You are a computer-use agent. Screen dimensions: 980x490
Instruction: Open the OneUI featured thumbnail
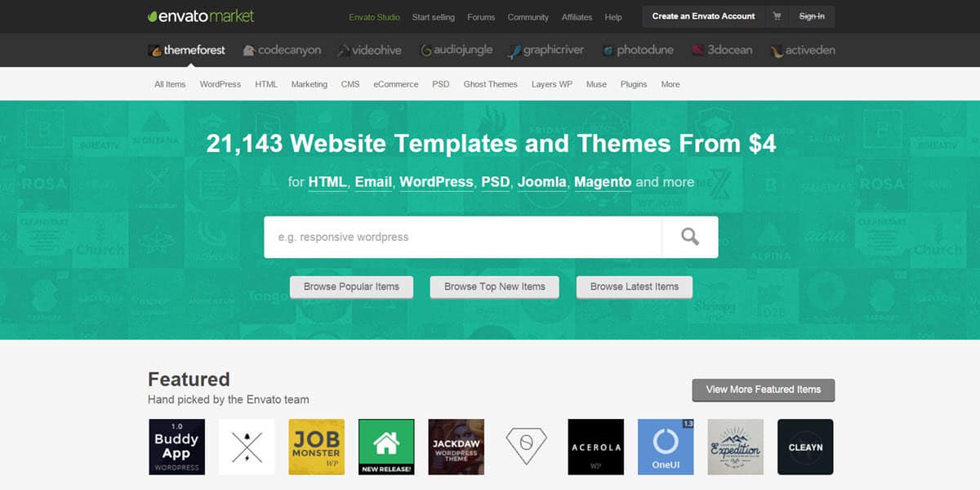(x=666, y=447)
